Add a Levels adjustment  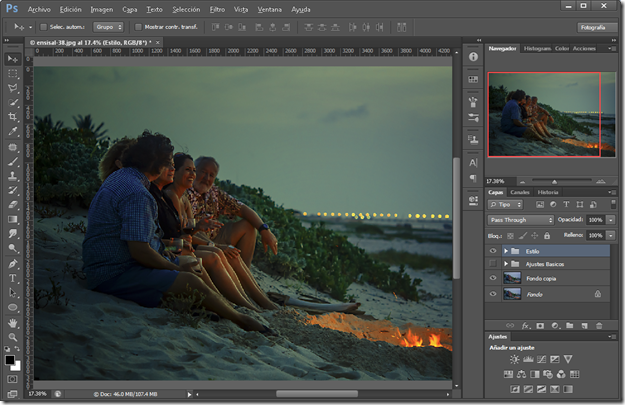(528, 360)
